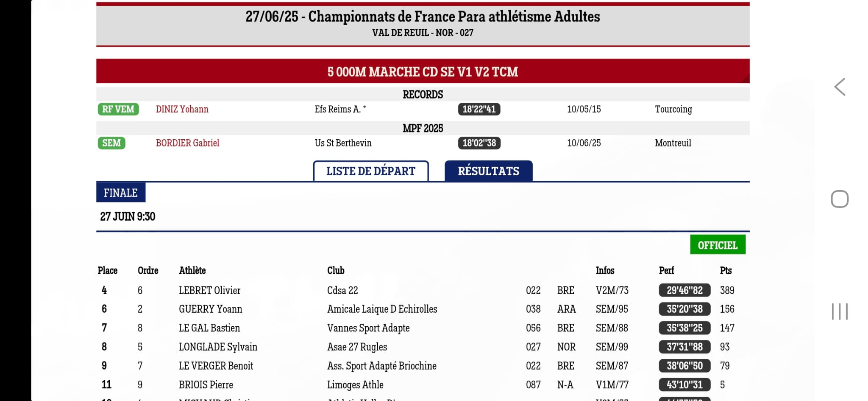Switch to the RÉSULTATS tab
Image resolution: width=868 pixels, height=401 pixels.
coord(488,171)
